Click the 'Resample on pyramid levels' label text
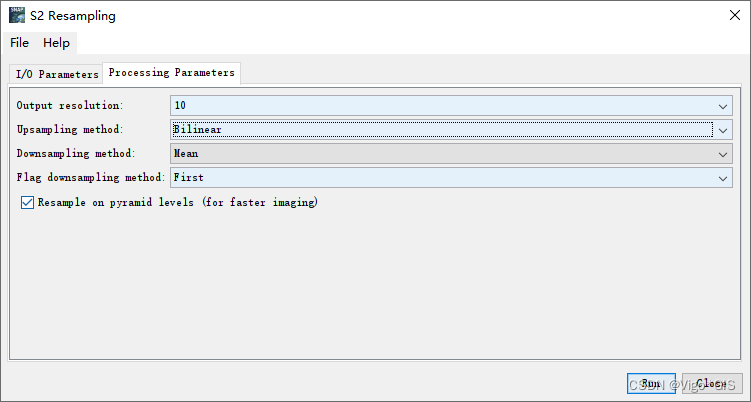 [x=178, y=202]
